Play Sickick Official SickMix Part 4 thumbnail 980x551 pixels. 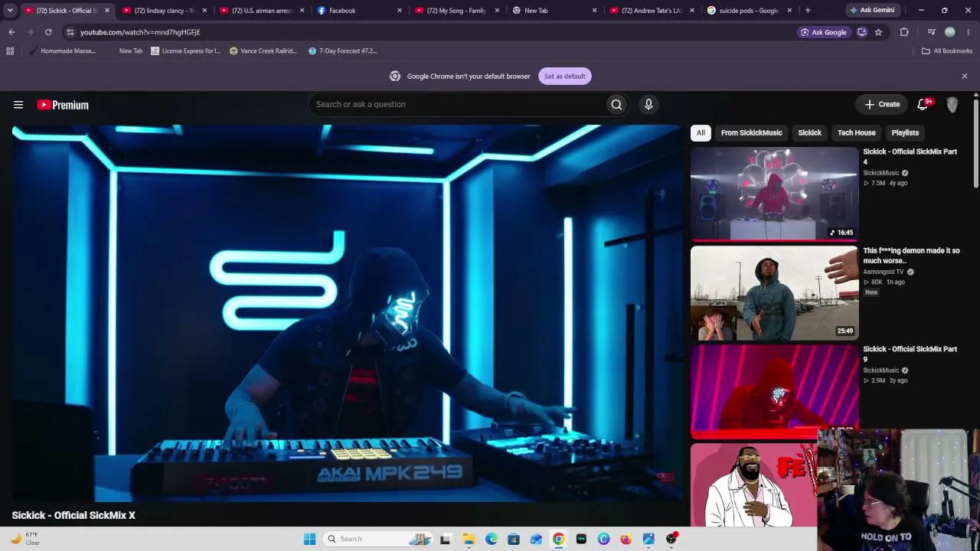[774, 194]
